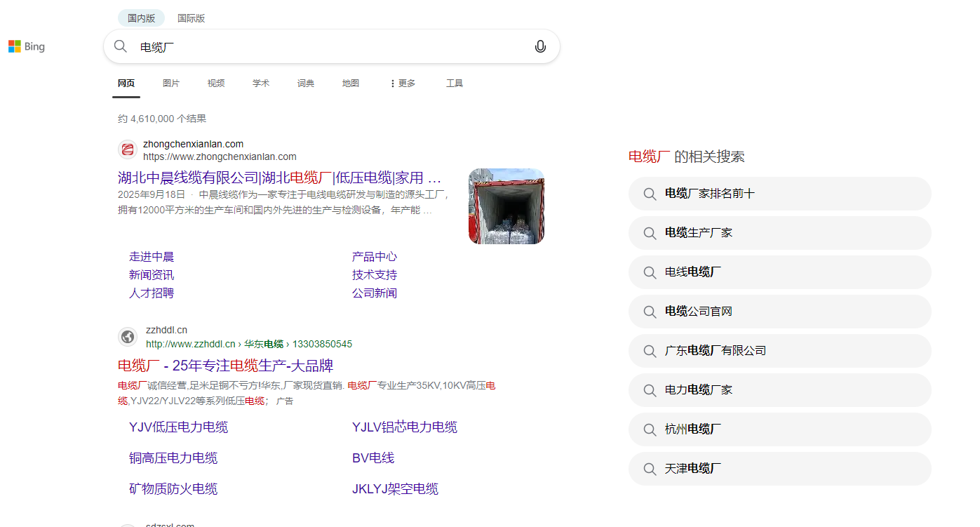The width and height of the screenshot is (980, 527).
Task: Activate the voice search microphone icon
Action: click(x=540, y=46)
